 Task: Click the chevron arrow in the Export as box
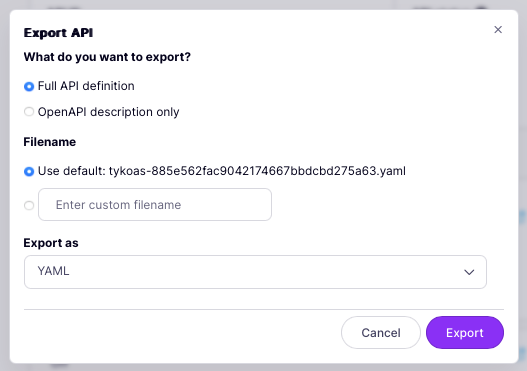pyautogui.click(x=469, y=272)
